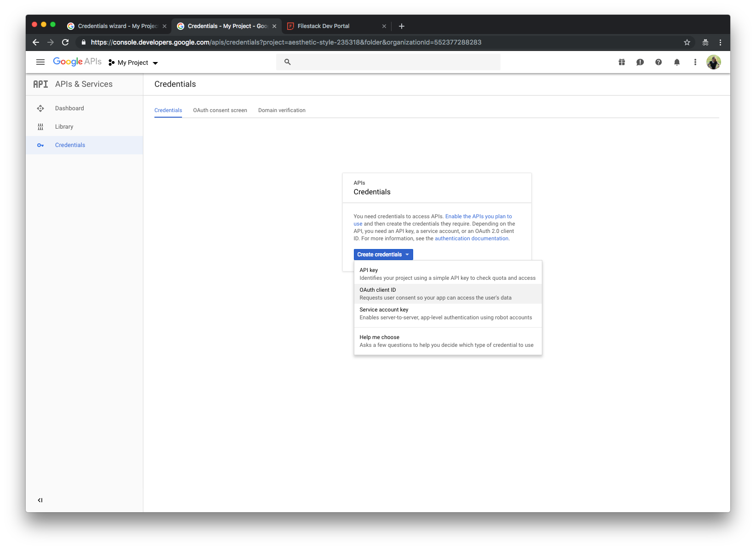Click the search magnifier icon
This screenshot has height=549, width=756.
click(x=288, y=62)
